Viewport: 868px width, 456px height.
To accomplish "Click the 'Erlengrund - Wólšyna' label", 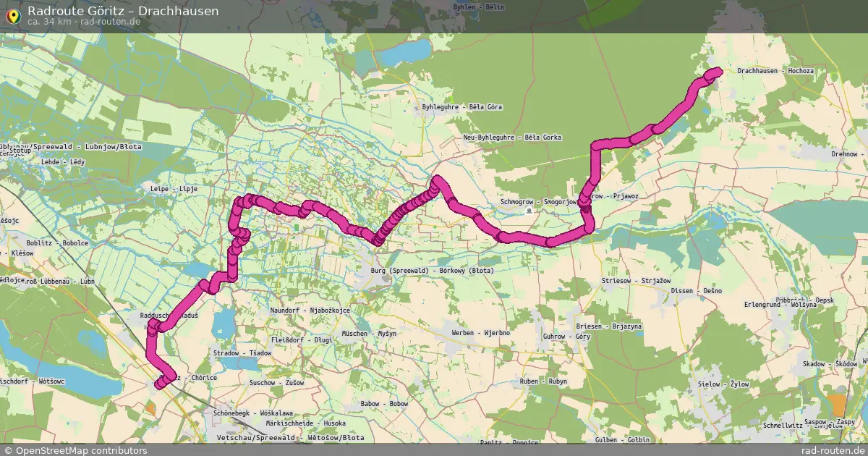I will 780,305.
